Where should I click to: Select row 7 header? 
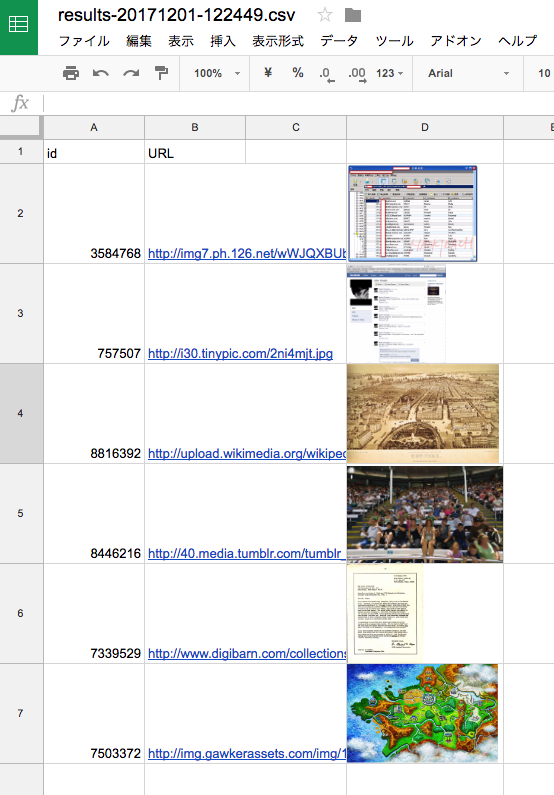coord(21,713)
